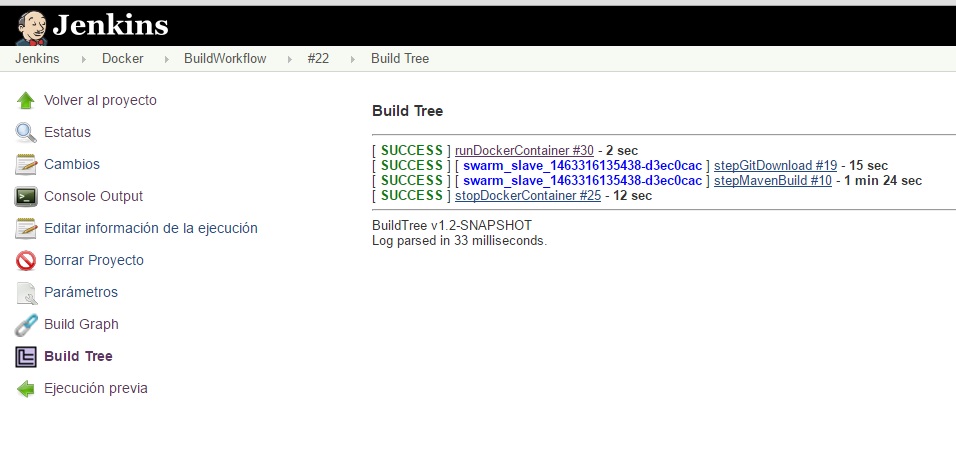Click the 1 min 24 sec duration text
Image resolution: width=956 pixels, height=457 pixels.
tap(883, 180)
